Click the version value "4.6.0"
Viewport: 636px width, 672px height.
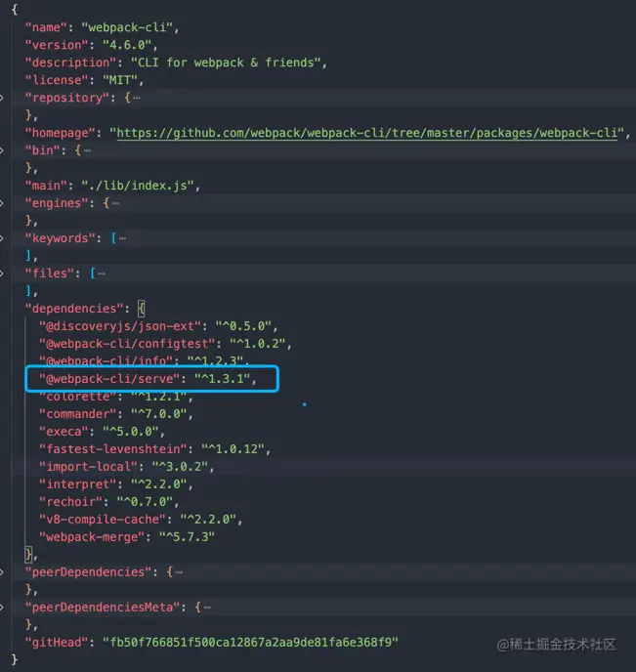(x=127, y=45)
